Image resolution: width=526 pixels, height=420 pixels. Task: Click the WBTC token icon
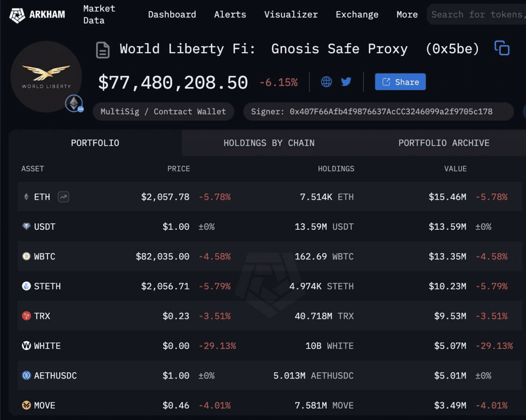click(26, 256)
